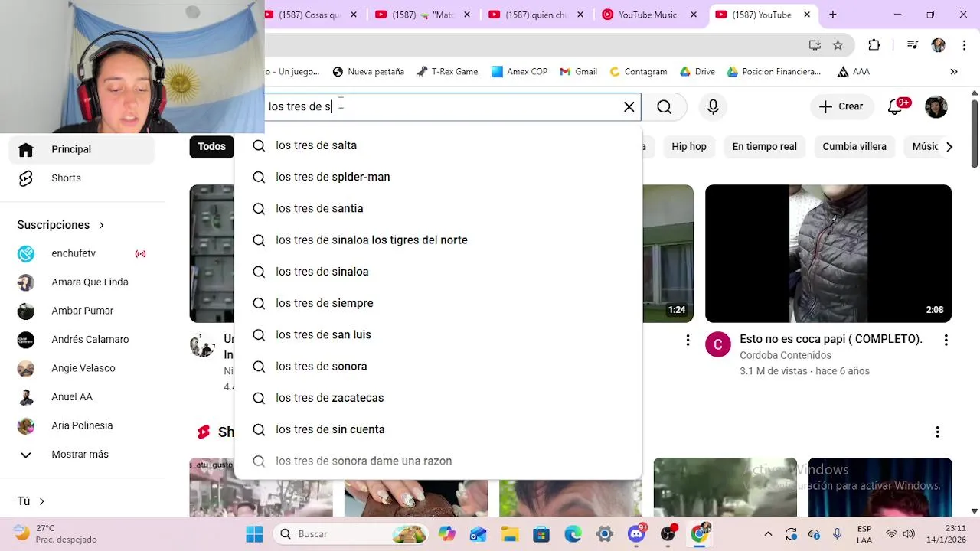Screen dimensions: 980x551
Task: Expand Mostrar más subscriptions
Action: (x=82, y=455)
